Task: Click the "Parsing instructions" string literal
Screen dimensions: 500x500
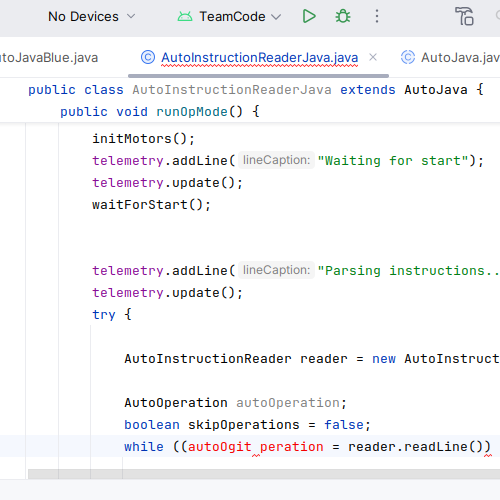Action: click(x=408, y=271)
